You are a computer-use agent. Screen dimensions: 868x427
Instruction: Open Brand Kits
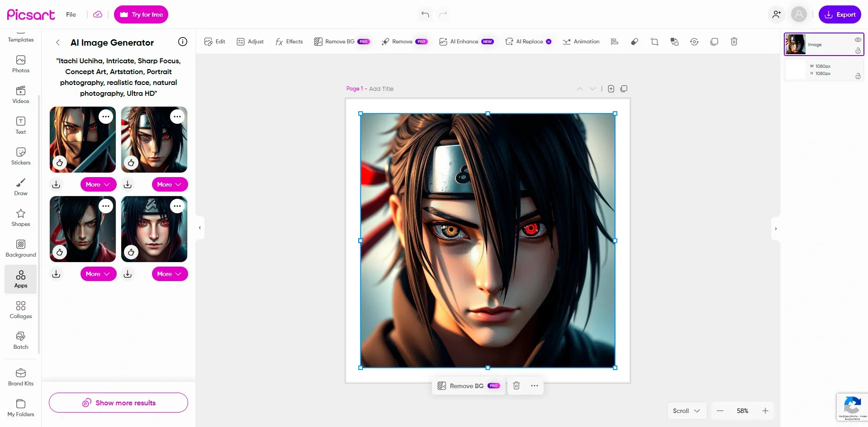pyautogui.click(x=21, y=377)
